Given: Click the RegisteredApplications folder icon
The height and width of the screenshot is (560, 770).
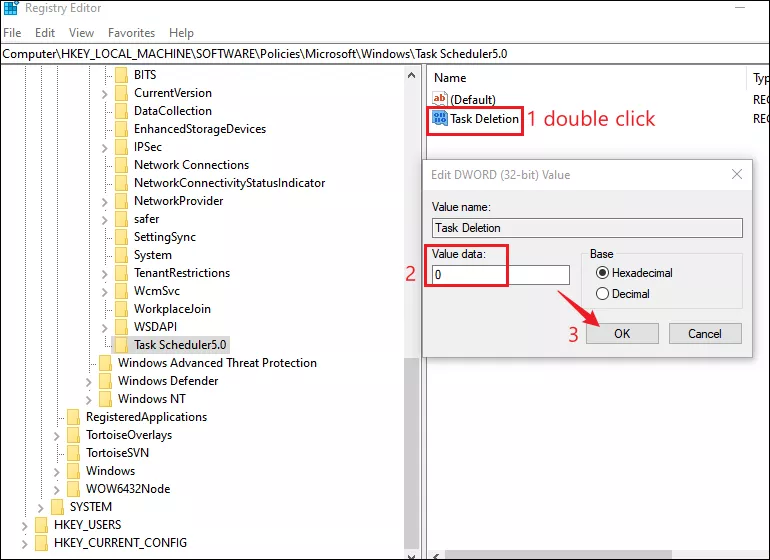Looking at the screenshot, I should coord(73,417).
